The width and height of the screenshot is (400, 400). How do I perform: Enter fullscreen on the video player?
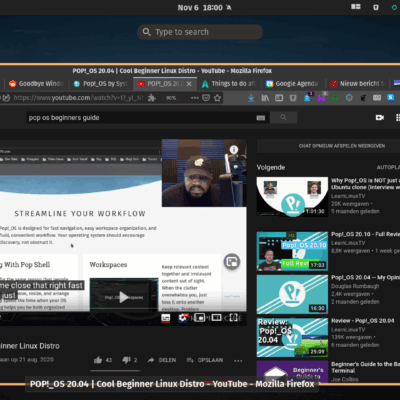coord(234,318)
